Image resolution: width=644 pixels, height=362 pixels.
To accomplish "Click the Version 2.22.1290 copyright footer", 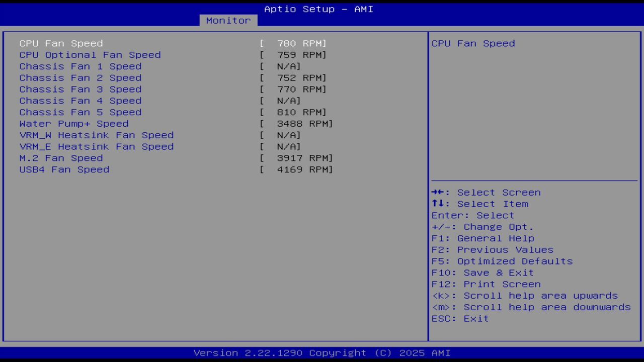I will point(322,353).
